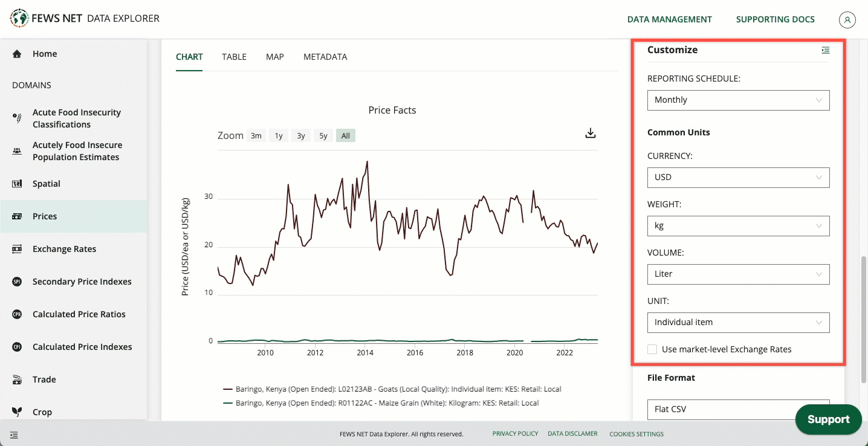The width and height of the screenshot is (868, 446).
Task: Open the Spatial domain via its sidebar icon
Action: coord(16,184)
